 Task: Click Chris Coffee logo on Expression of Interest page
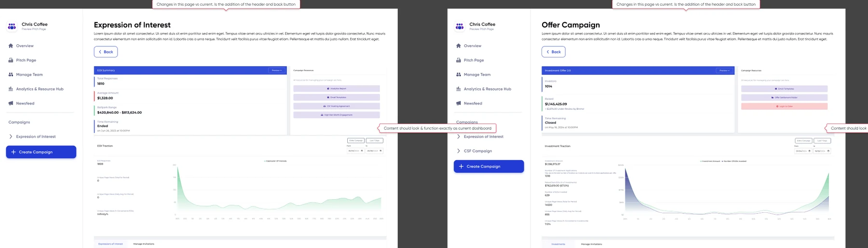click(12, 27)
